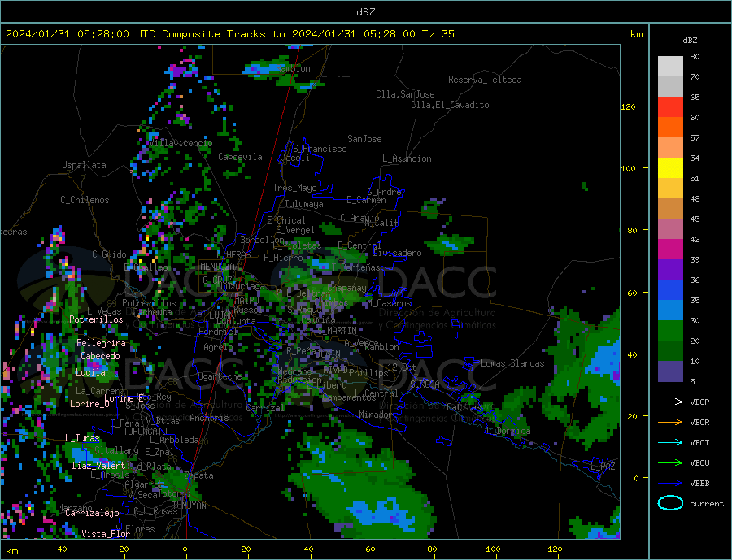This screenshot has width=732, height=560.
Task: Click the C_Chilenos map label
Action: point(85,200)
